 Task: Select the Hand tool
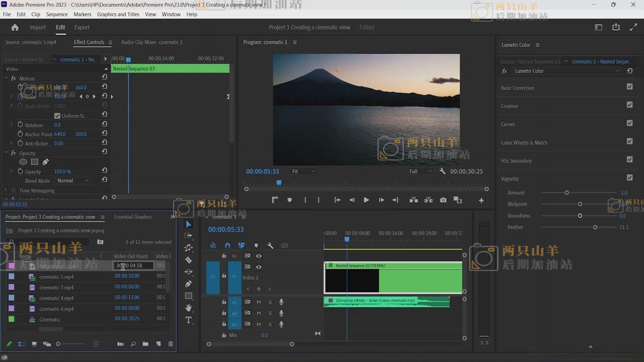pos(189,308)
